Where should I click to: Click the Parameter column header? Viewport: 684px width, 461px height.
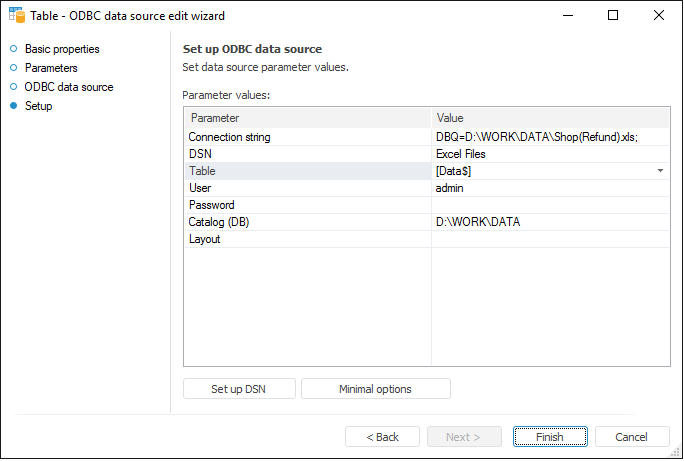point(308,118)
